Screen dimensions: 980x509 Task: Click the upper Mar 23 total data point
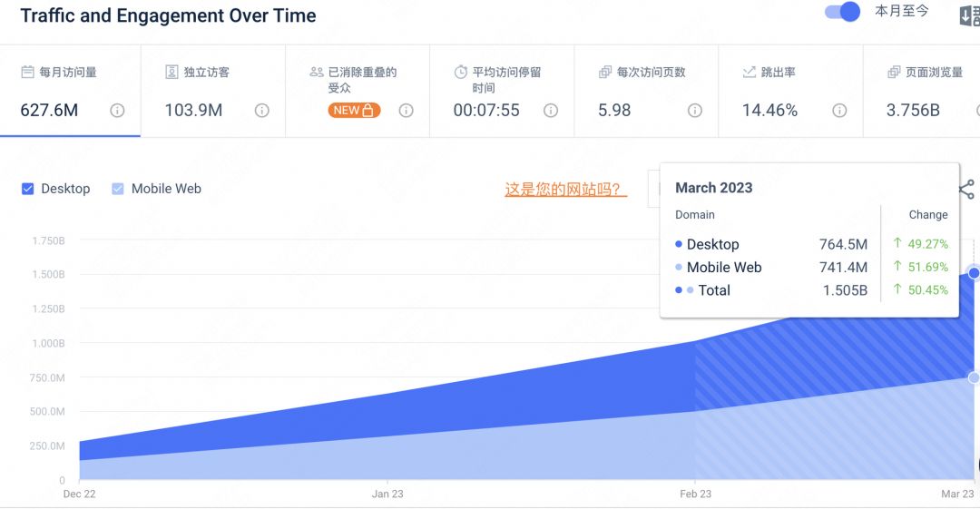click(974, 273)
